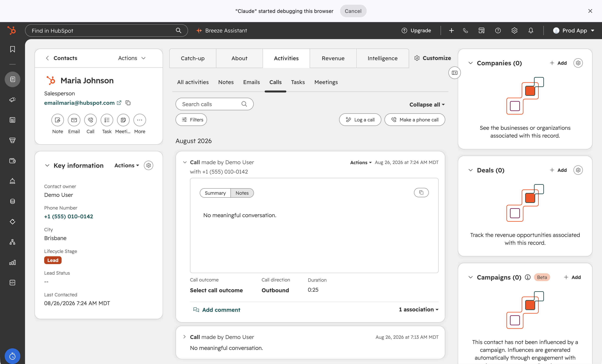Select the Meetings activity tab
602x364 pixels.
tap(326, 82)
